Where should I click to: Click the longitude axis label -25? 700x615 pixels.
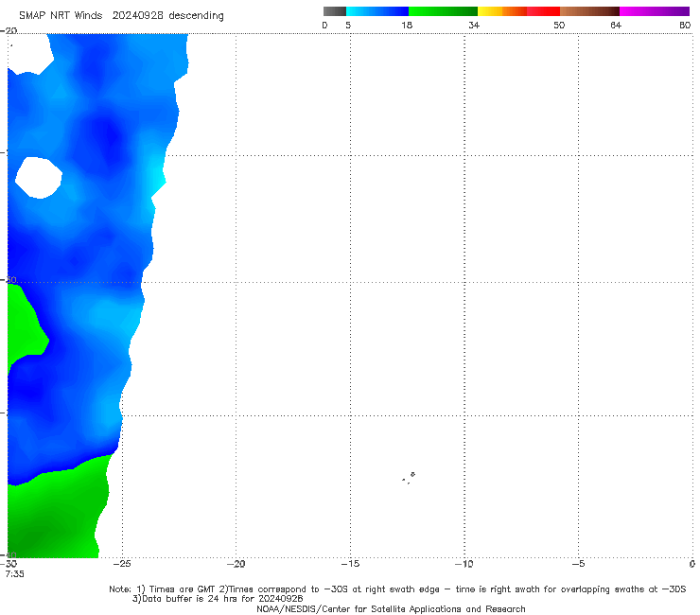pyautogui.click(x=122, y=564)
